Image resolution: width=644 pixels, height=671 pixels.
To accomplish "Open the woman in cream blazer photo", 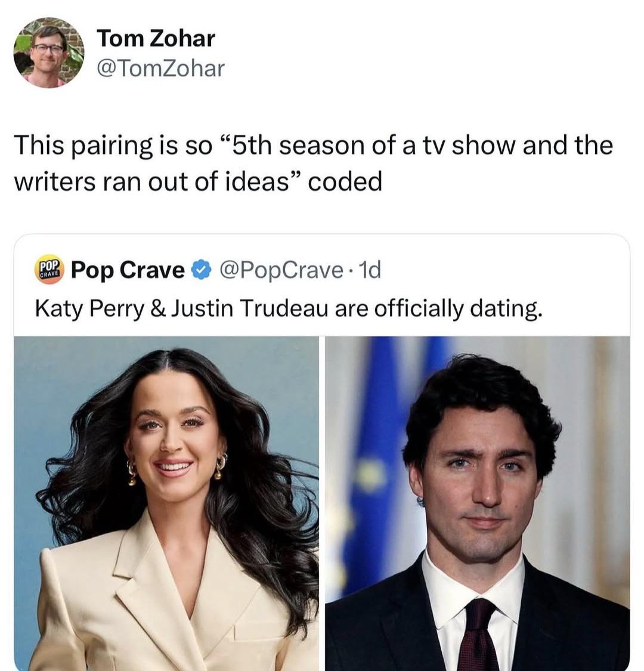I will click(166, 503).
